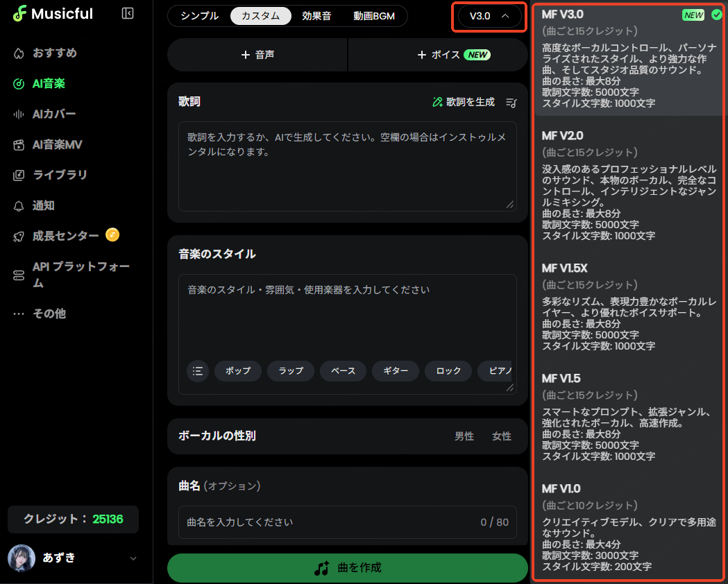The height and width of the screenshot is (584, 728).
Task: Click the bell icon beside 通知
Action: (x=19, y=206)
